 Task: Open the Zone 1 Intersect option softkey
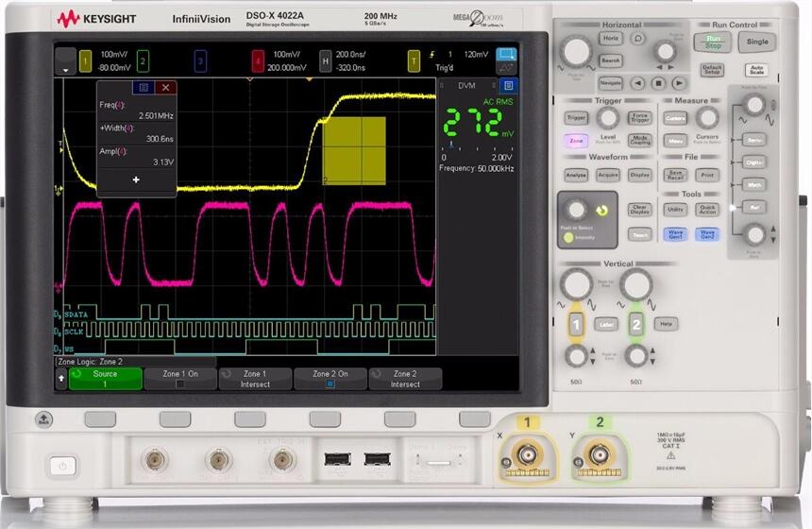255,379
